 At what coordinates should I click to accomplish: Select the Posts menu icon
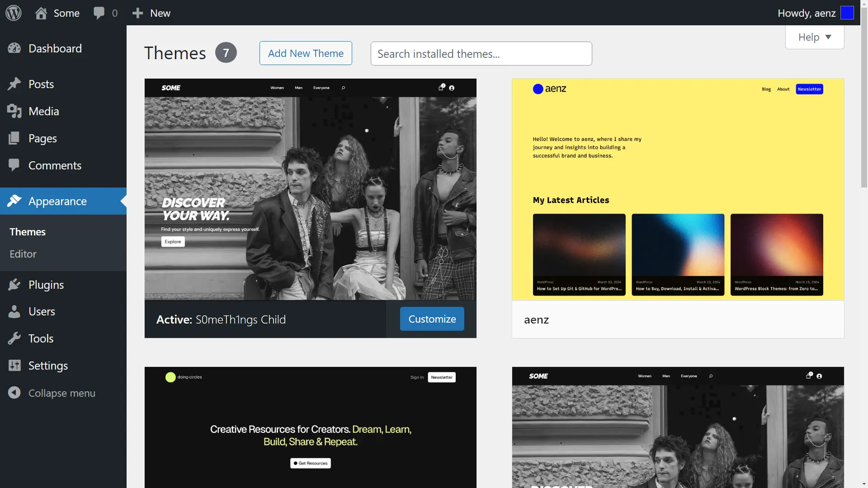coord(15,84)
